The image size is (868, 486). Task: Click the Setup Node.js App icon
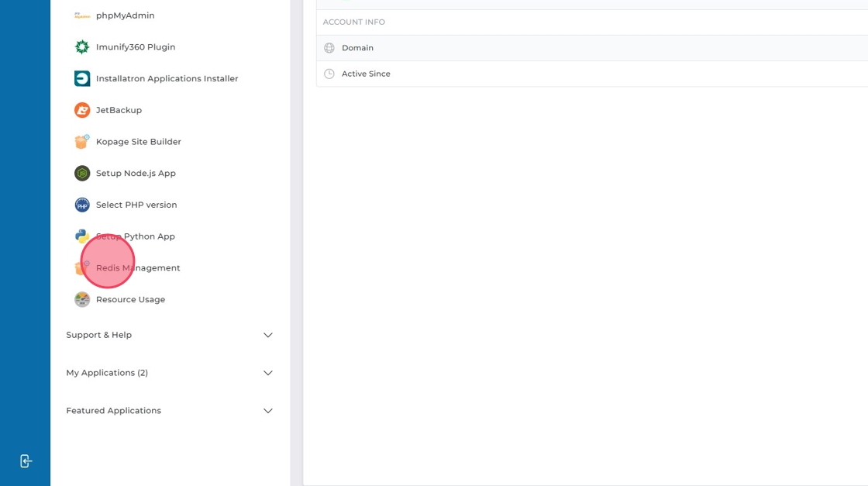point(82,174)
